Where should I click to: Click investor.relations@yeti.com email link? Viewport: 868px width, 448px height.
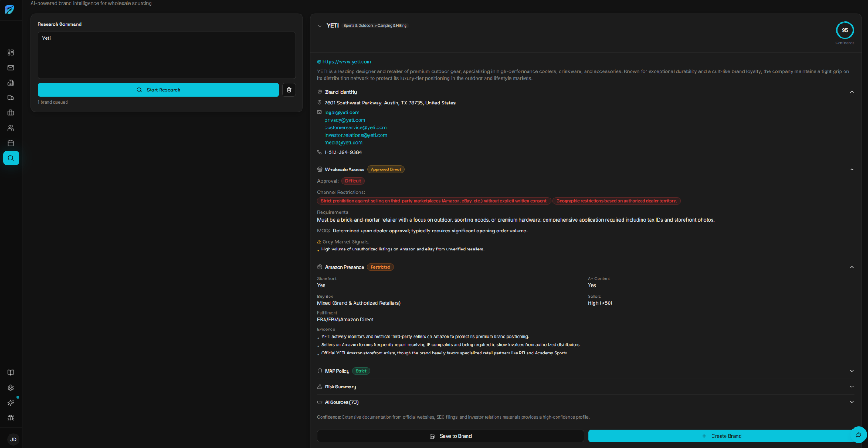tap(356, 135)
